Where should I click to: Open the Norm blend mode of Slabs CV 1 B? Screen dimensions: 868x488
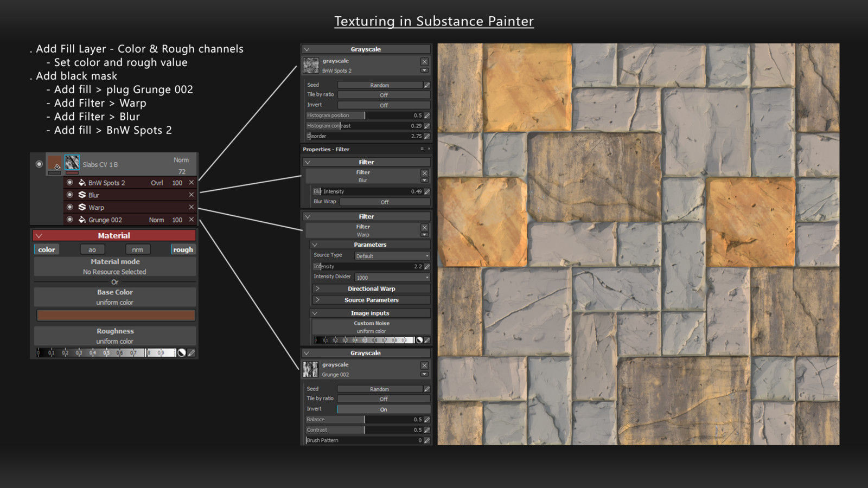coord(181,160)
